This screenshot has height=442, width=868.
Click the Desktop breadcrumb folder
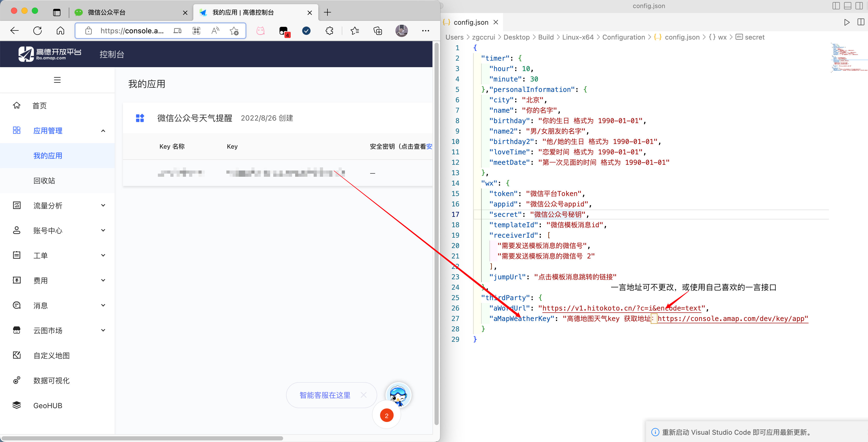(x=516, y=37)
